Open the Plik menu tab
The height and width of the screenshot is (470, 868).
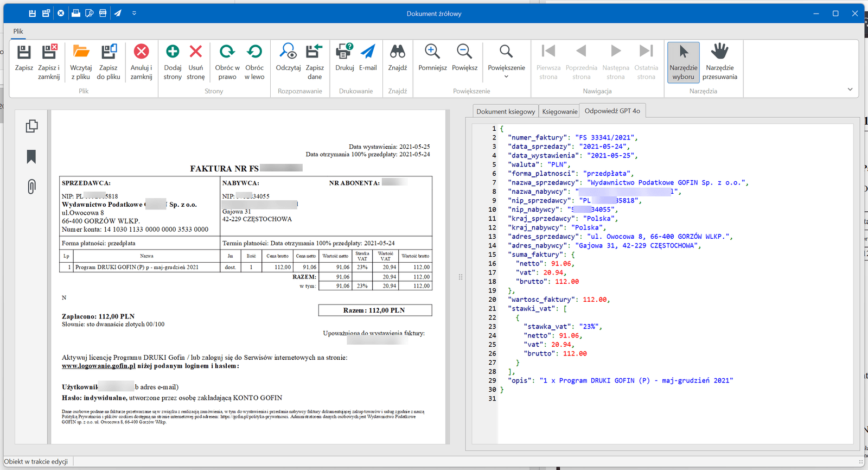pos(18,31)
